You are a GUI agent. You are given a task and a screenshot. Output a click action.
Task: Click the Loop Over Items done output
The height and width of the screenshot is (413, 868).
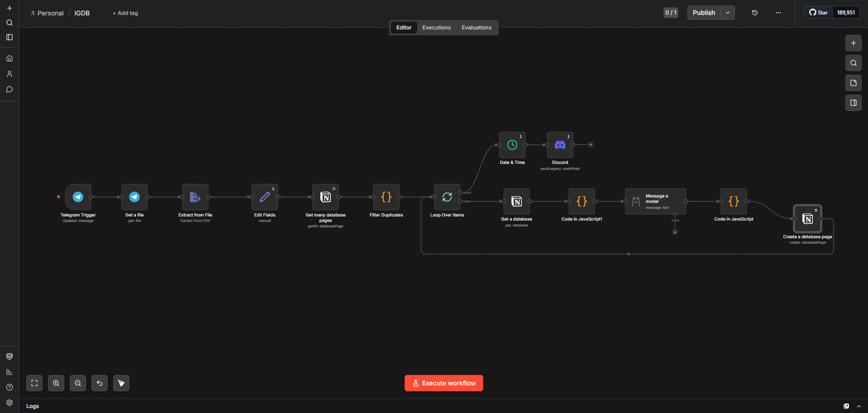[460, 193]
